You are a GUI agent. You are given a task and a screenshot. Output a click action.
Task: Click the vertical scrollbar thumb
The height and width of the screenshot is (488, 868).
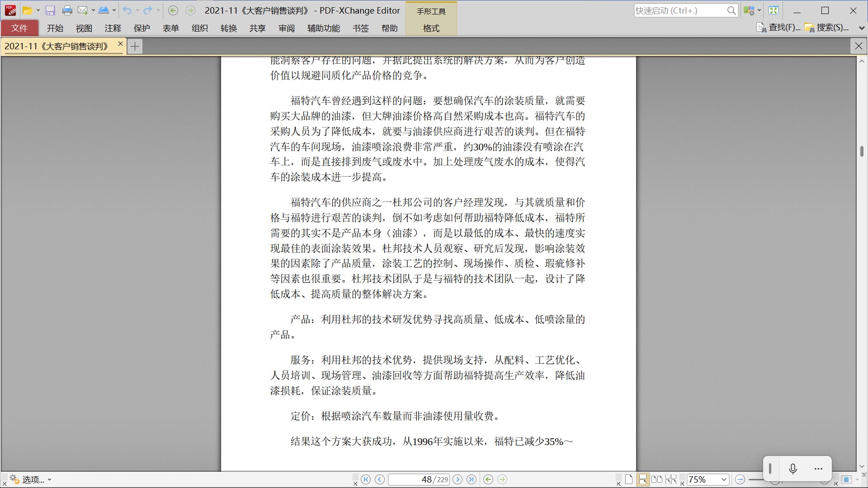(x=862, y=151)
